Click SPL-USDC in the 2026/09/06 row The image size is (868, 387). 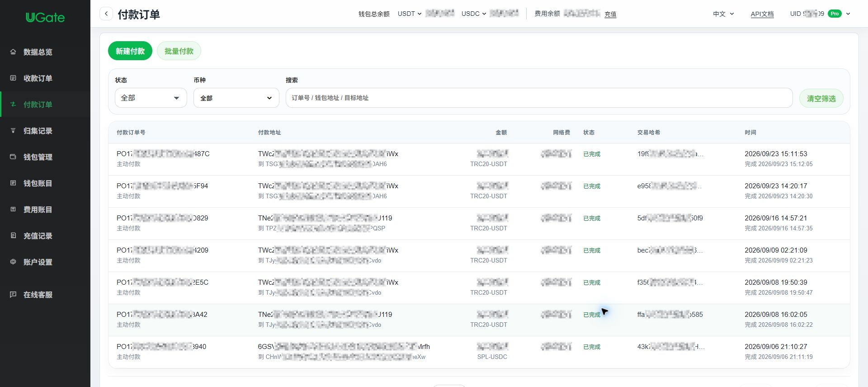(492, 357)
